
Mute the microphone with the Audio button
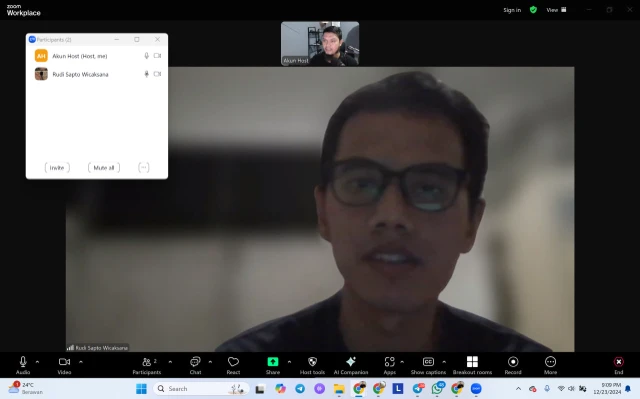tap(23, 365)
